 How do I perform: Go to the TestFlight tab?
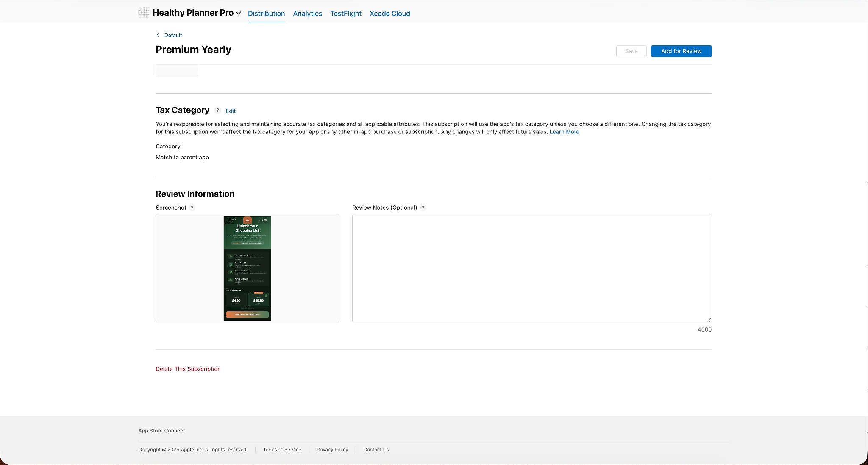click(346, 14)
